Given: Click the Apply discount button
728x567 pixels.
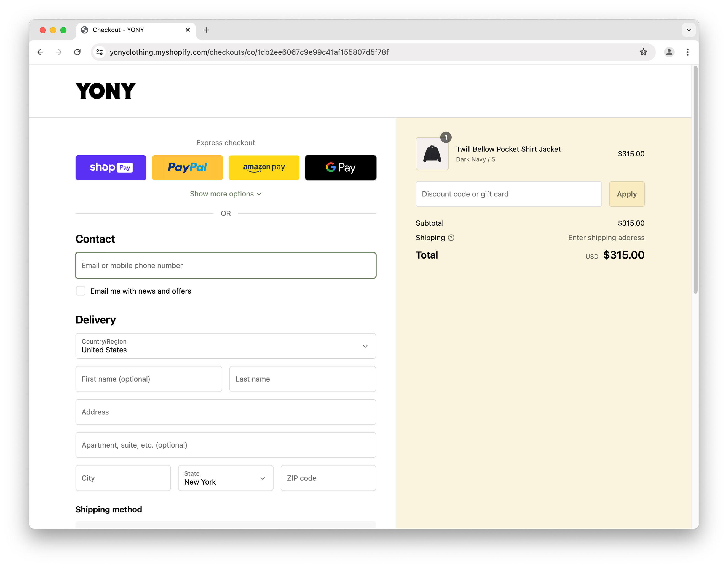Looking at the screenshot, I should tap(627, 194).
